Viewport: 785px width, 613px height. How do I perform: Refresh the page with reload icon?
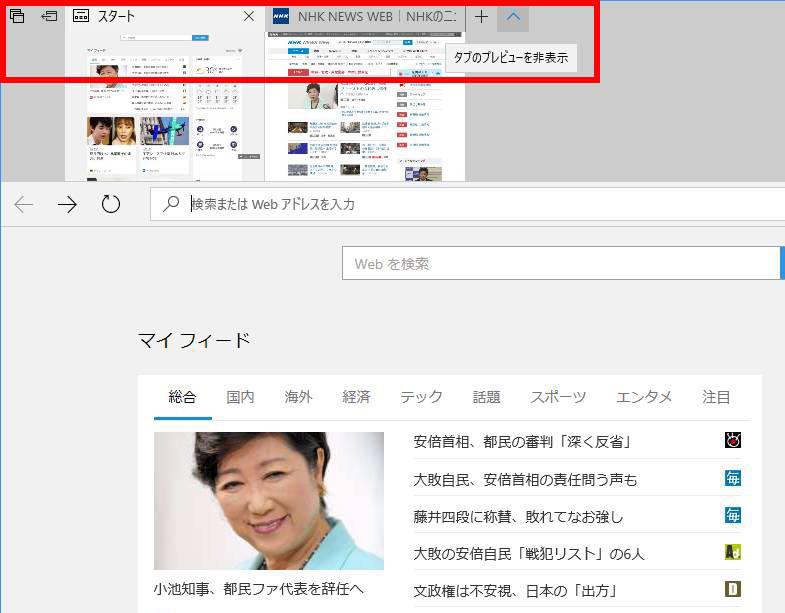111,204
